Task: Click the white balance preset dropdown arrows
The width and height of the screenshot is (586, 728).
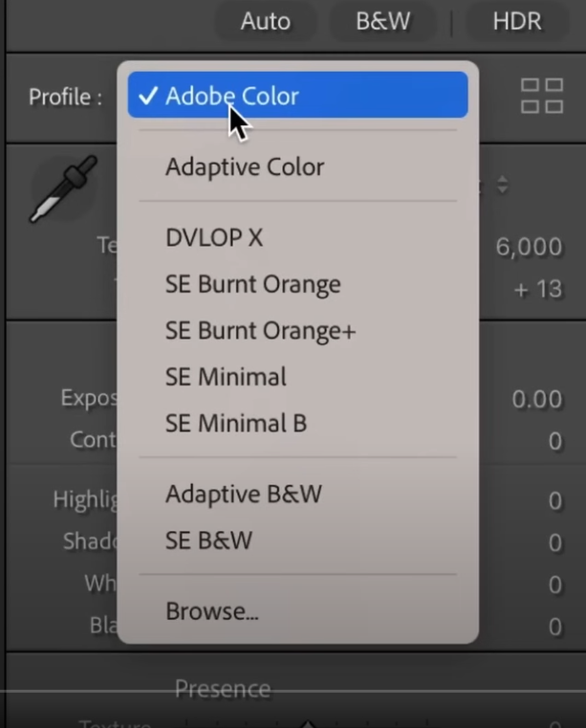Action: [503, 185]
